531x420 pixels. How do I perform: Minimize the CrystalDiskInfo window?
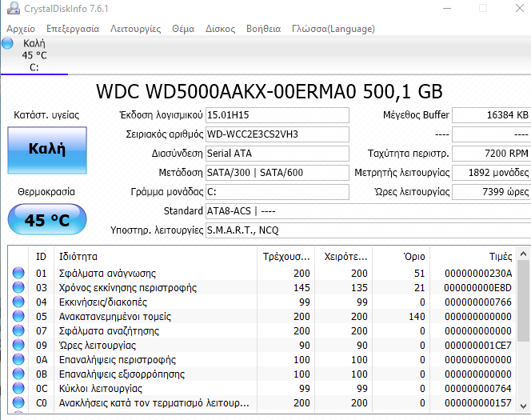click(447, 8)
